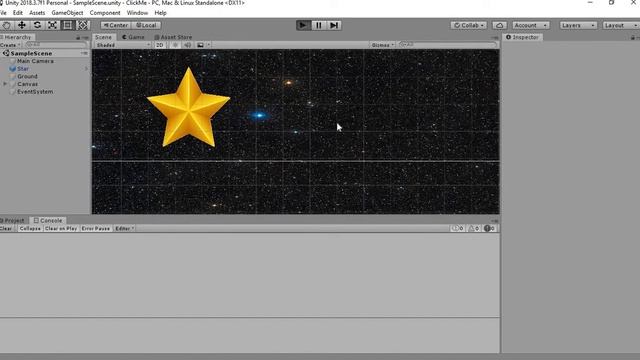Toggle console warning messages count

pos(474,229)
